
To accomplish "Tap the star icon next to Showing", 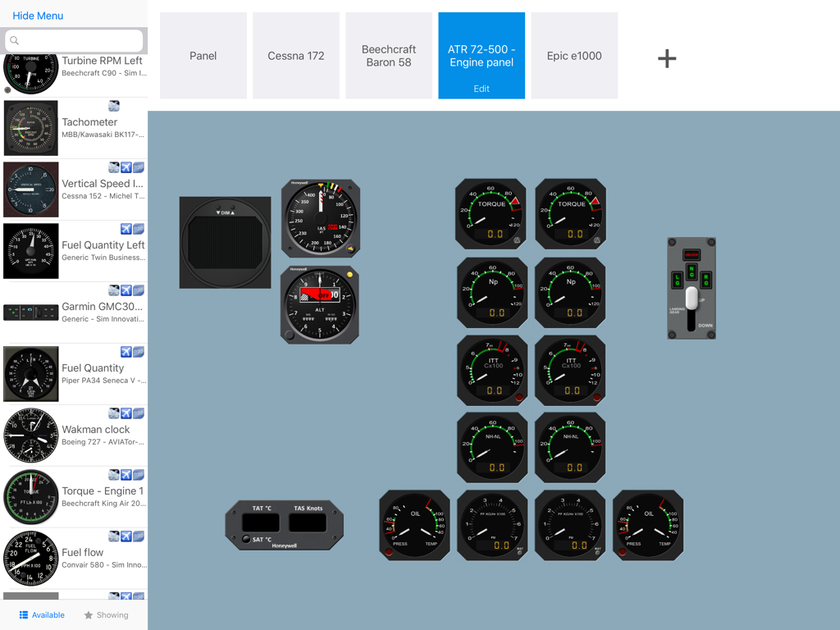I will tap(89, 614).
